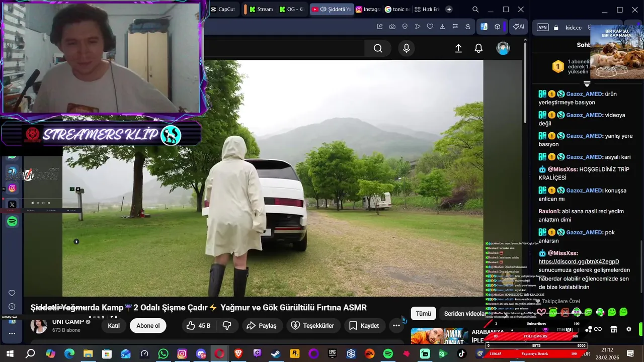Dislike the video
Image resolution: width=644 pixels, height=362 pixels.
pos(227,326)
